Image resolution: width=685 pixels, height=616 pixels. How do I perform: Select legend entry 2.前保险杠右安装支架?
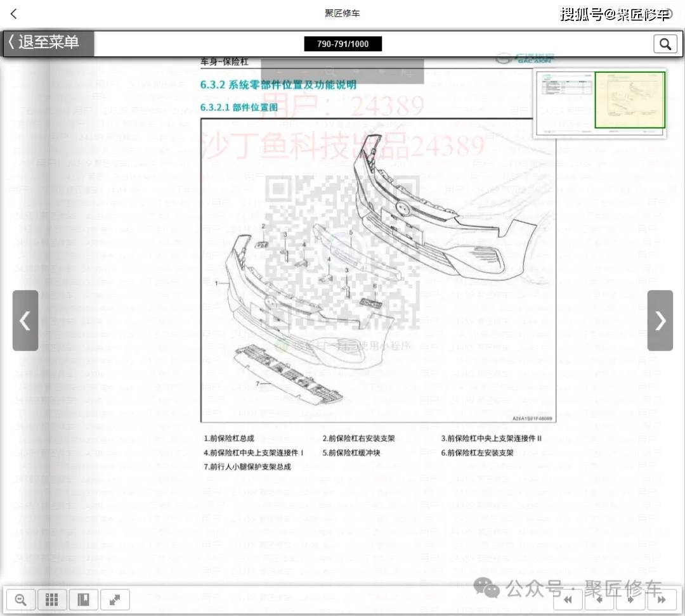pyautogui.click(x=358, y=439)
